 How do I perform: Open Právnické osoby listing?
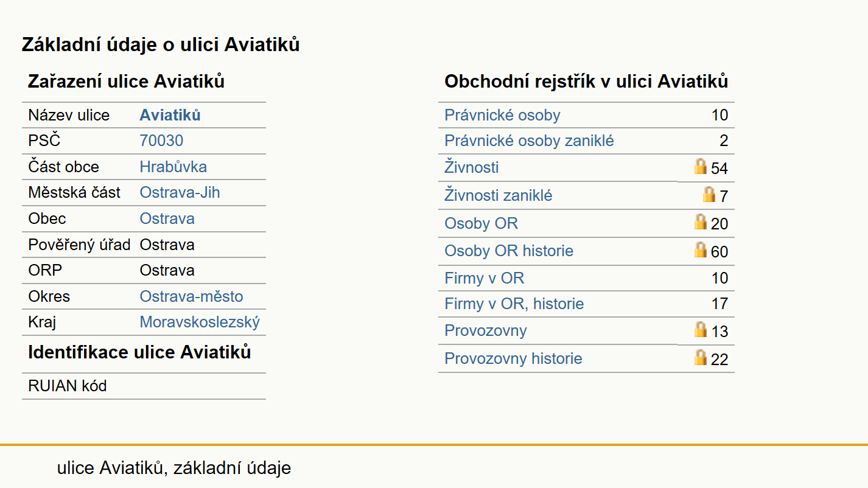click(x=503, y=115)
